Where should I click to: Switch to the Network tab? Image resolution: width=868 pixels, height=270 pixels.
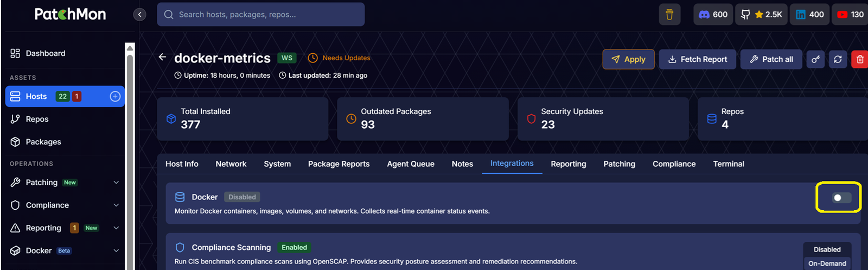pyautogui.click(x=231, y=164)
